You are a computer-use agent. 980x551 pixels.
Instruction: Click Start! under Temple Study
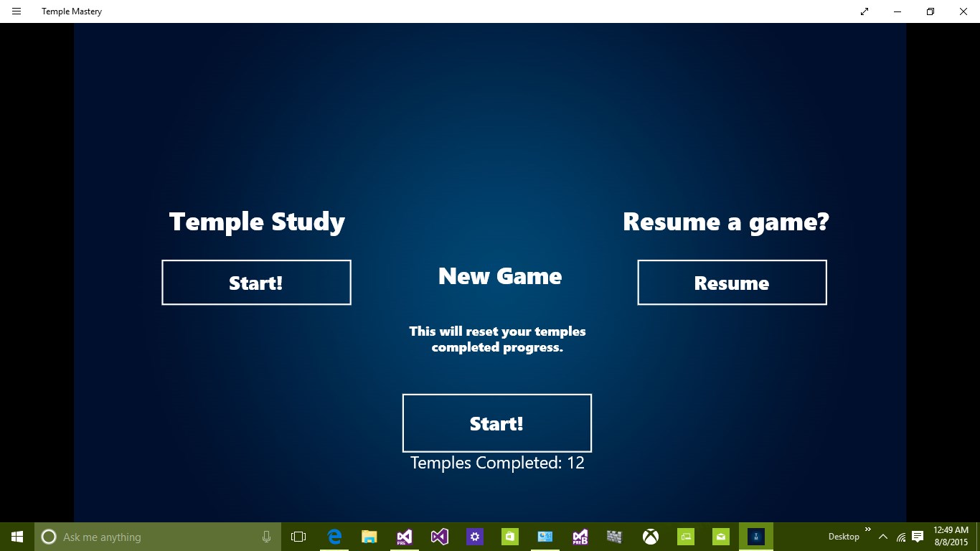(x=256, y=283)
